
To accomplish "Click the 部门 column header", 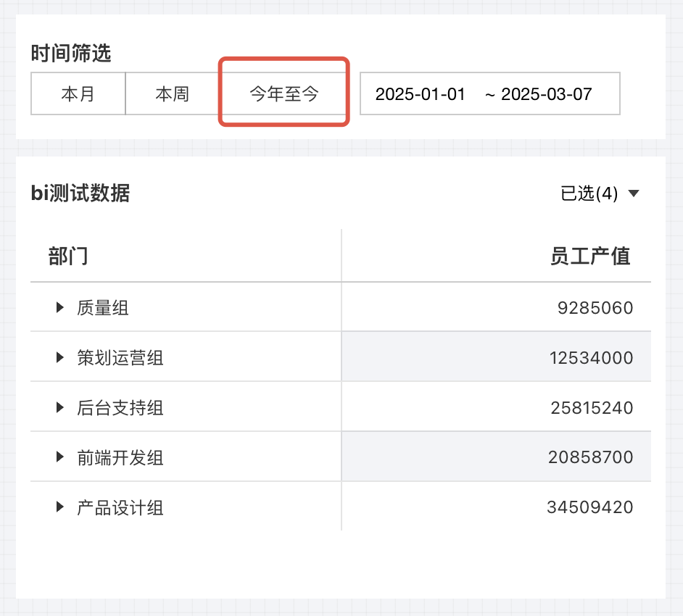I will click(68, 256).
